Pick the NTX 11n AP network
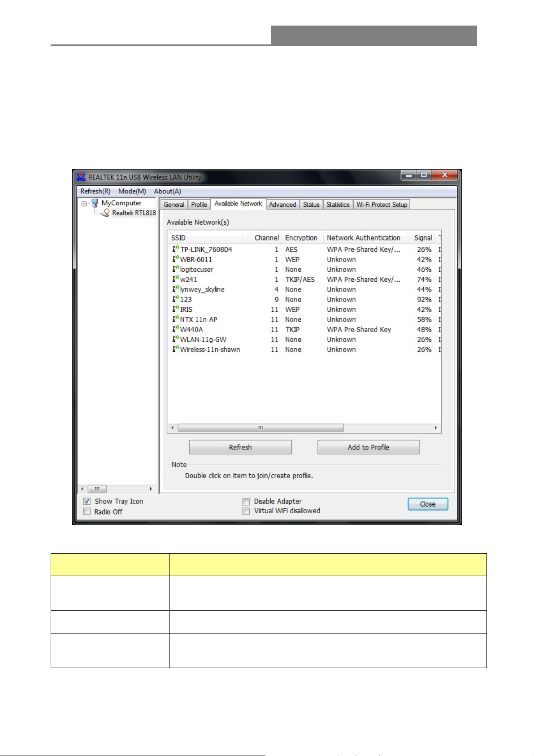This screenshot has height=756, width=534. pyautogui.click(x=304, y=319)
